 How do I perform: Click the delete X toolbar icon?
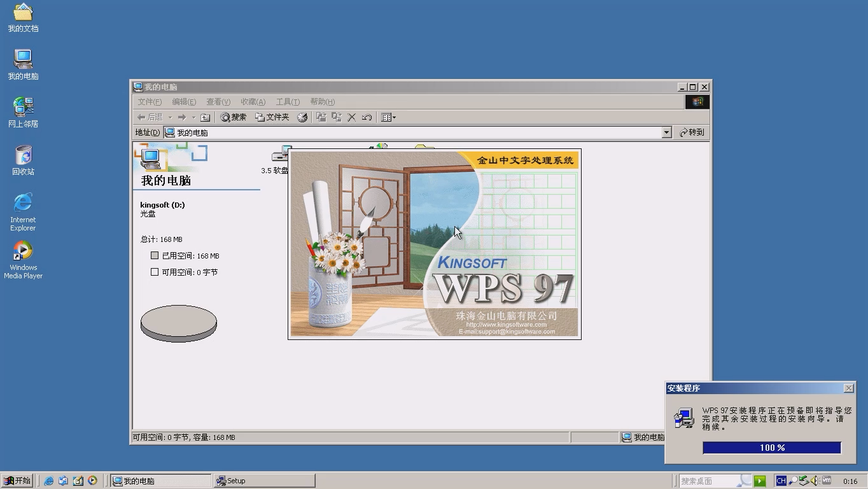click(351, 117)
